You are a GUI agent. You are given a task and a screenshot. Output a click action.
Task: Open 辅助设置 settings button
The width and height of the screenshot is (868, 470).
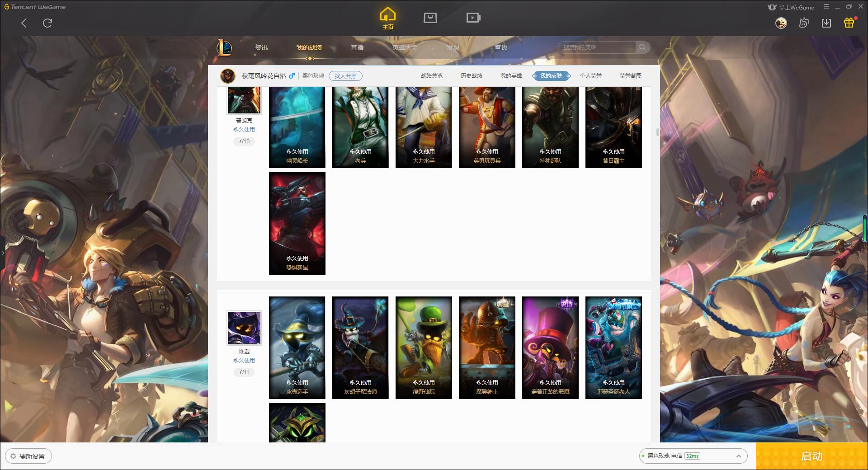[x=28, y=456]
